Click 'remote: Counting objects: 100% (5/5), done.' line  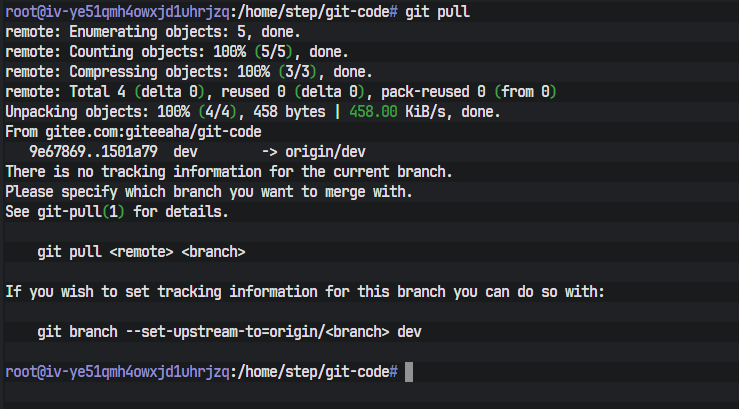pyautogui.click(x=177, y=52)
